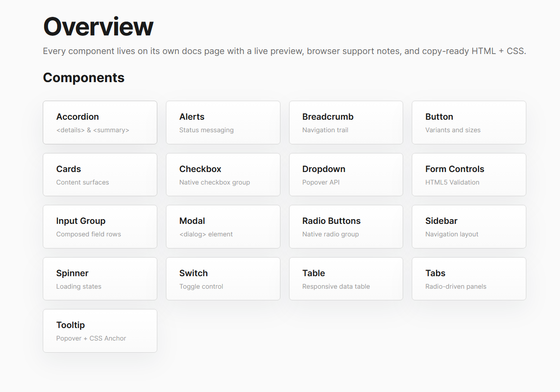Select the Tooltip Popover component card
560x392 pixels.
[x=100, y=331]
